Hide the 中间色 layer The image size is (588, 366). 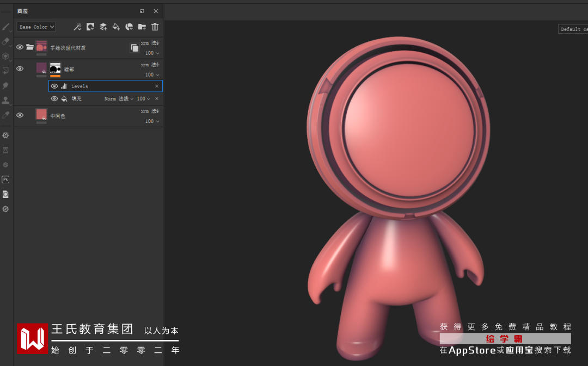coord(20,115)
